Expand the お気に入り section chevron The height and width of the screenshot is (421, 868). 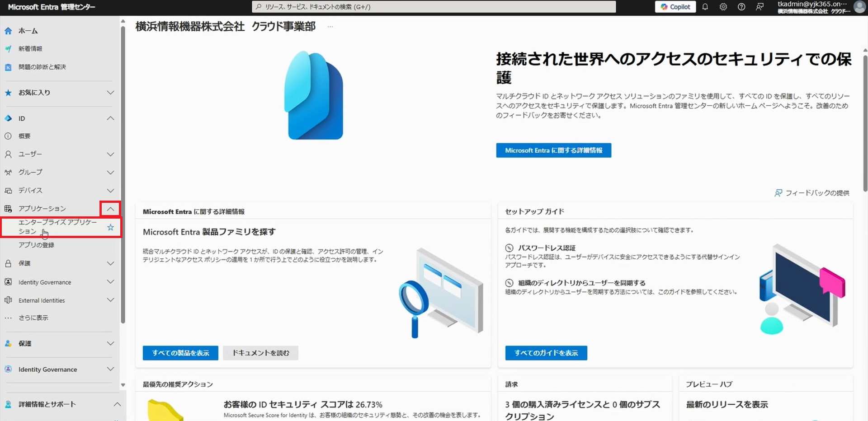[x=110, y=93]
